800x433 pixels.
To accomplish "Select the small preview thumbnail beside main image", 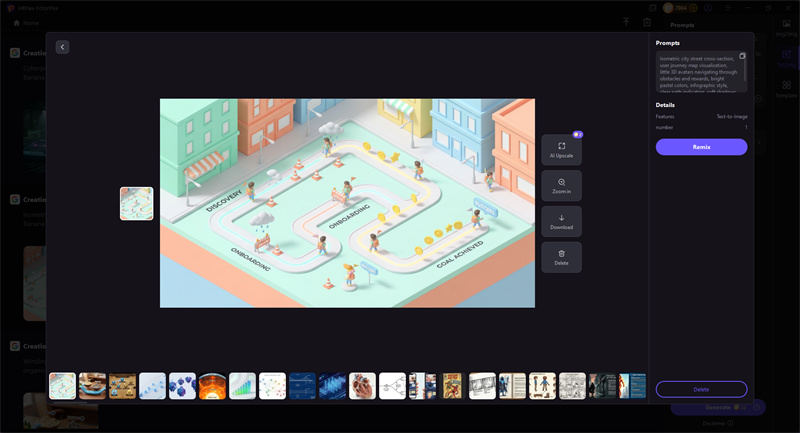I will pos(137,203).
